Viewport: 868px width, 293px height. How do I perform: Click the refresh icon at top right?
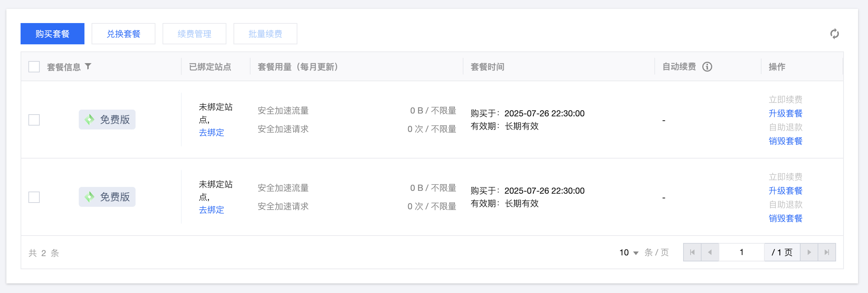point(834,34)
